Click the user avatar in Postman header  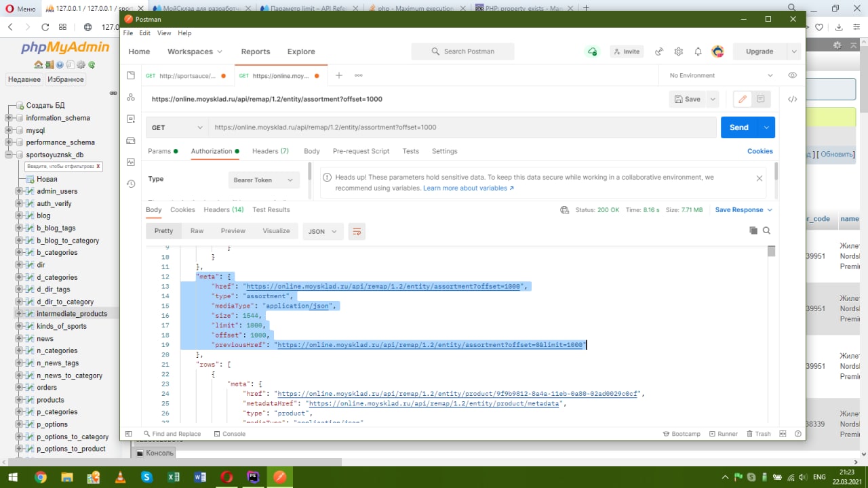click(717, 52)
